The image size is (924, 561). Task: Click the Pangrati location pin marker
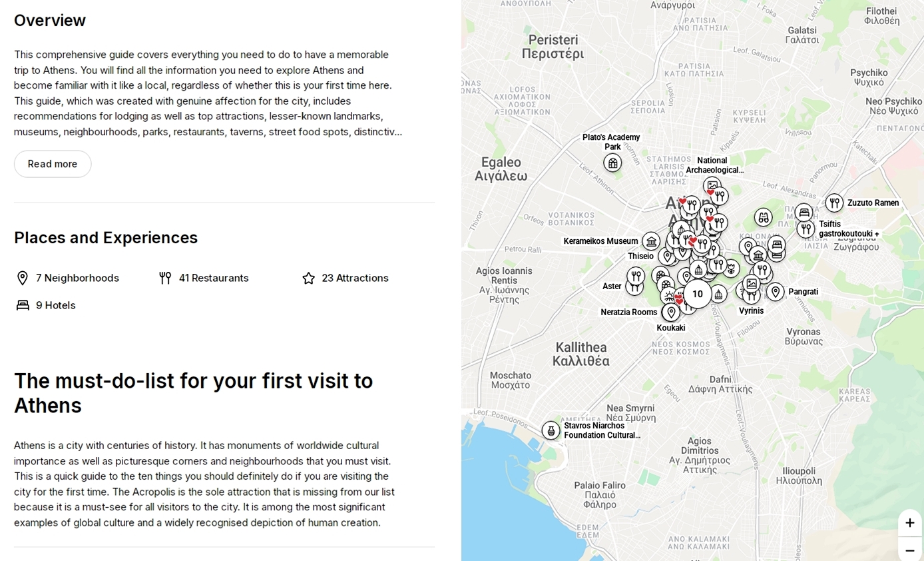(775, 292)
